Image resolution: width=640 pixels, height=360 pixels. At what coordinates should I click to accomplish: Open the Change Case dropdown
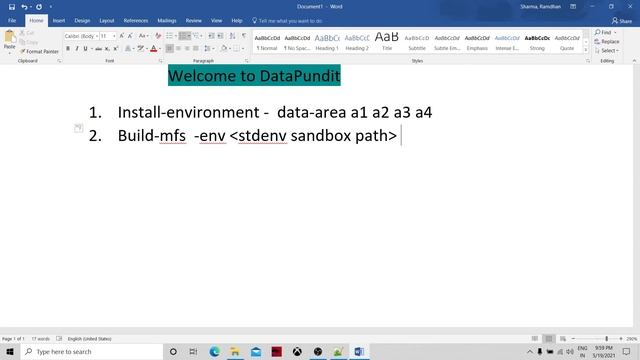coord(143,36)
